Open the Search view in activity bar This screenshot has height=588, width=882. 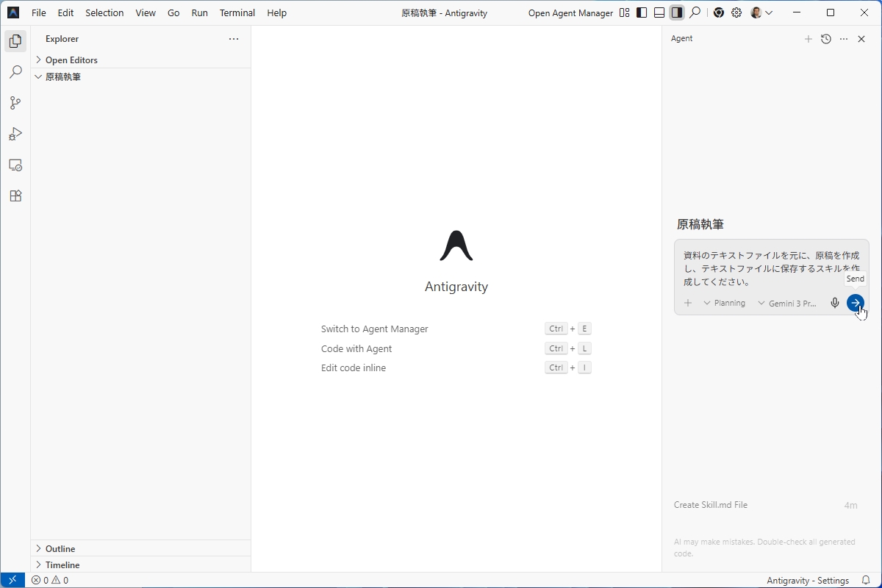(15, 72)
